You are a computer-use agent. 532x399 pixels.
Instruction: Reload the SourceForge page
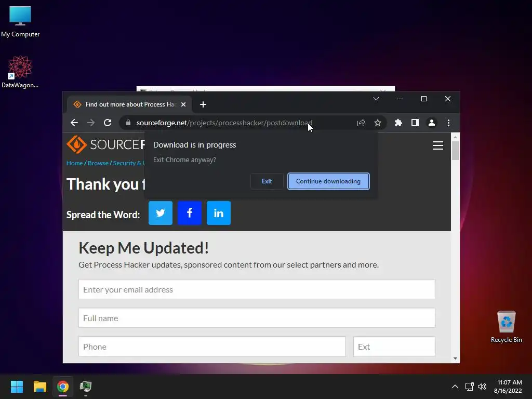108,123
